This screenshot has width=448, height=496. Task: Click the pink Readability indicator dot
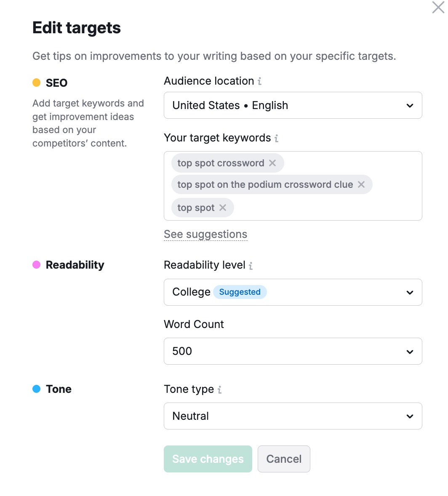click(36, 264)
